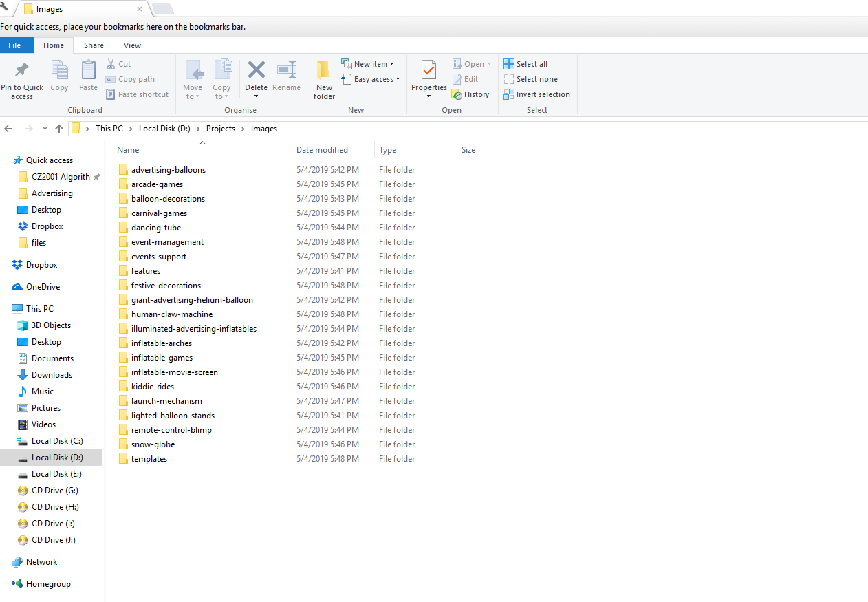Open the Share ribbon tab
Image resolution: width=868 pixels, height=602 pixels.
pyautogui.click(x=94, y=45)
